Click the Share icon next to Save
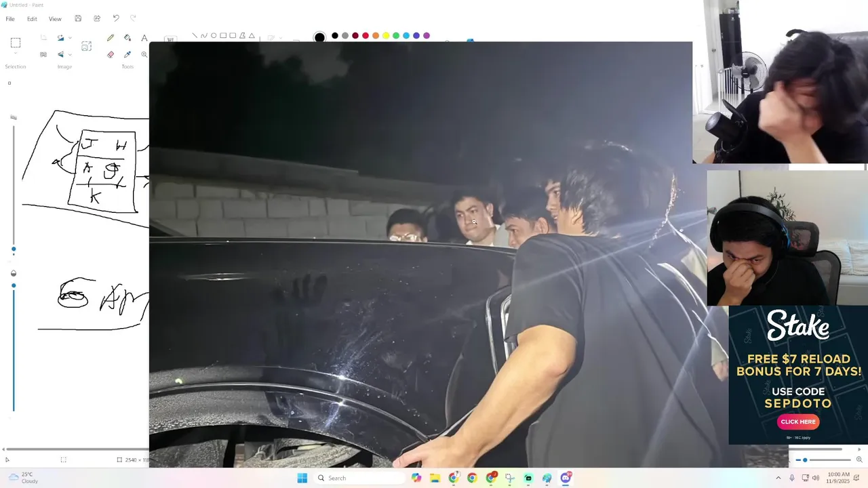The height and width of the screenshot is (488, 868). tap(97, 18)
